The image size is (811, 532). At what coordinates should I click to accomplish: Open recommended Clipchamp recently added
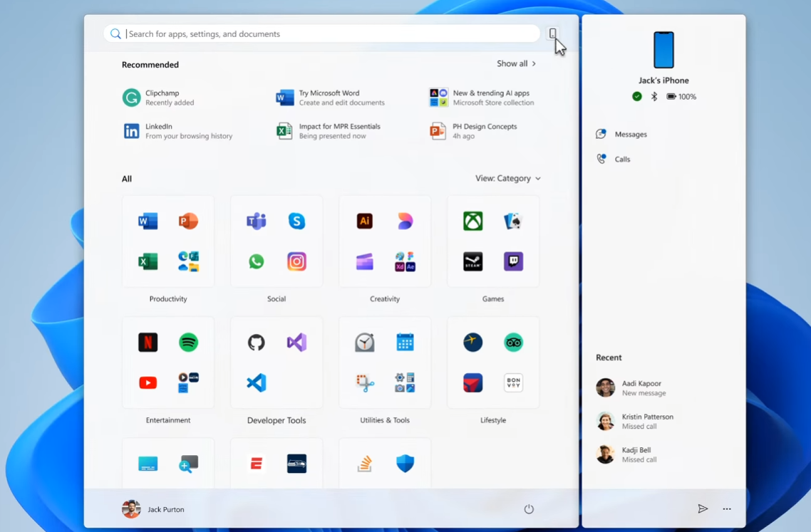(x=158, y=98)
